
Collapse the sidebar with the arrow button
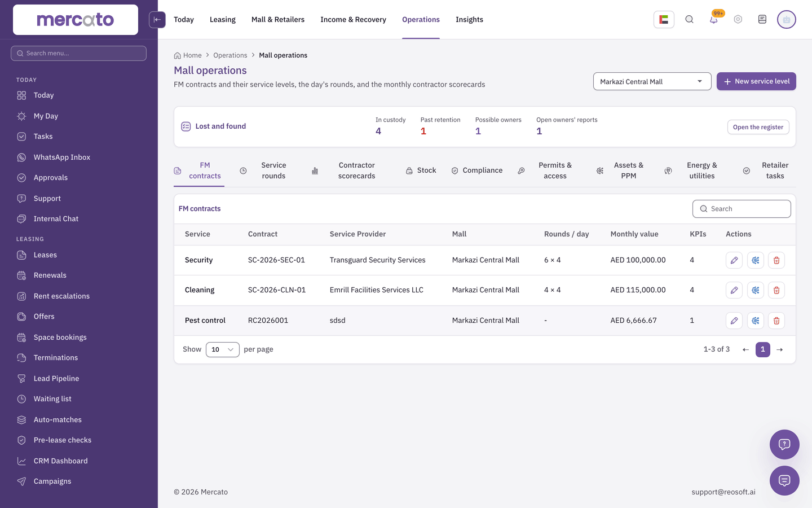[x=157, y=20]
